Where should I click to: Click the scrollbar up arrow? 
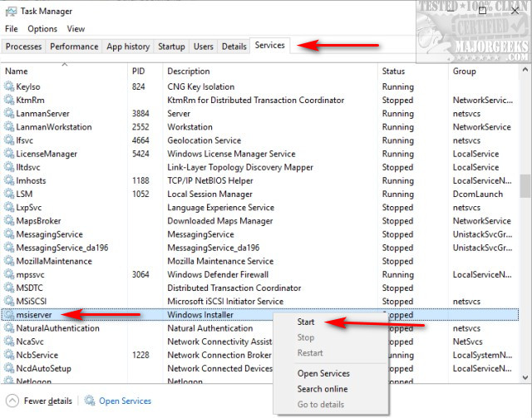[x=525, y=70]
